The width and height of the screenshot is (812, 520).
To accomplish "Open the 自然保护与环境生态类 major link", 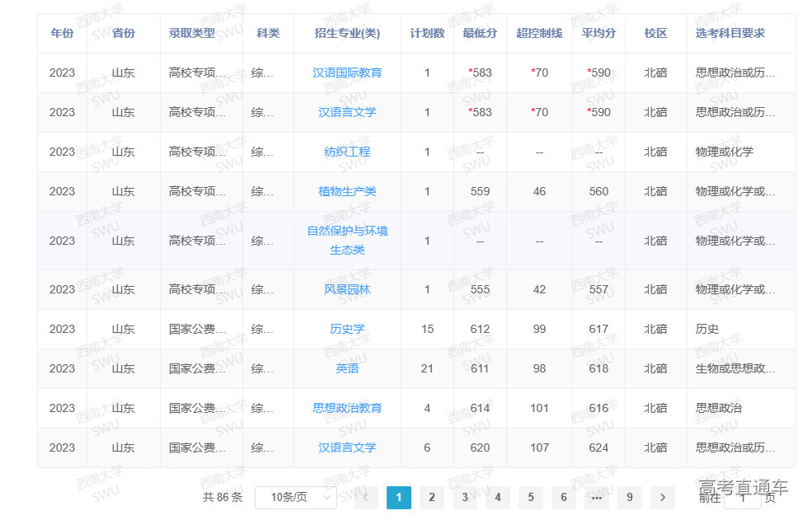I will (x=347, y=241).
